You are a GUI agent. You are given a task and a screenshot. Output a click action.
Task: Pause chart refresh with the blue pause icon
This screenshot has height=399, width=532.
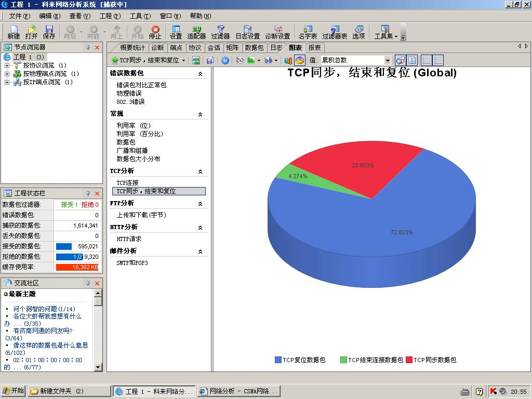(x=225, y=60)
